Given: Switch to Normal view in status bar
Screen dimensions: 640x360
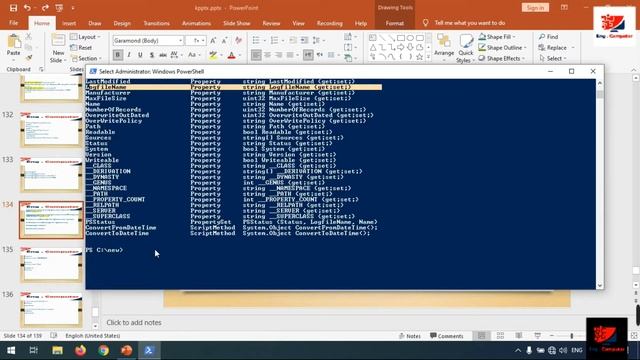Looking at the screenshot, I should [x=482, y=336].
